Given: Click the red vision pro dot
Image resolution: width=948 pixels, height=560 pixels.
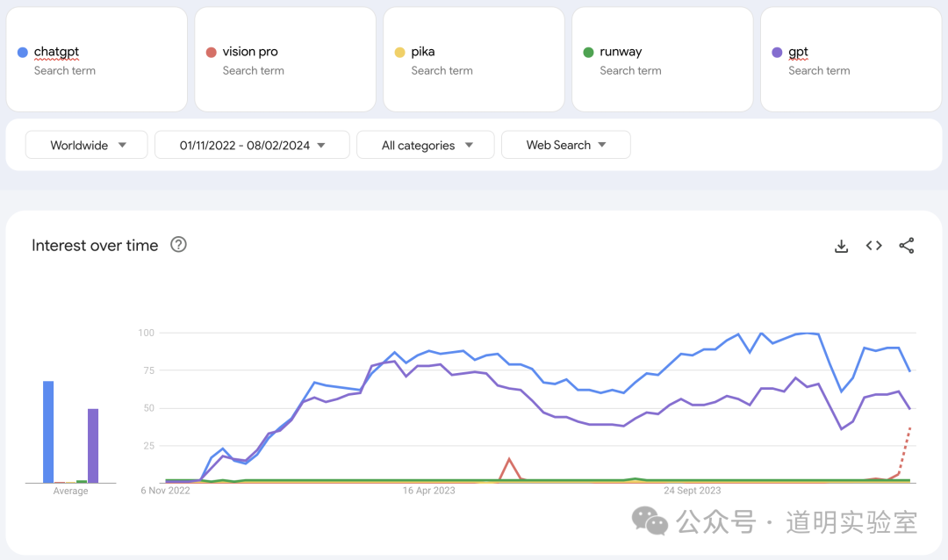Looking at the screenshot, I should coord(211,53).
